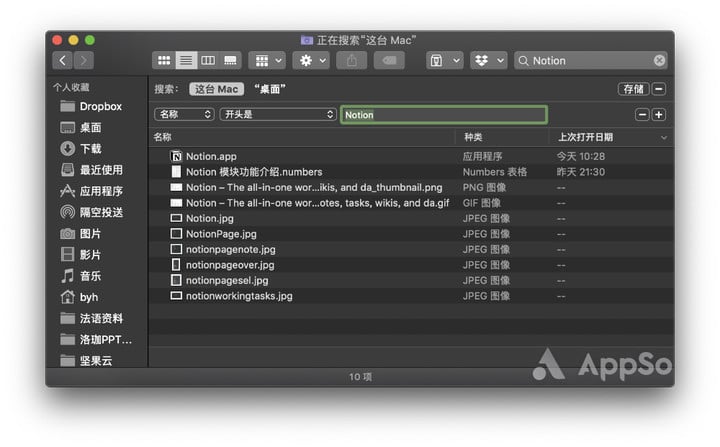Click the 应用程序 kind cell of Notion.app

coord(482,157)
